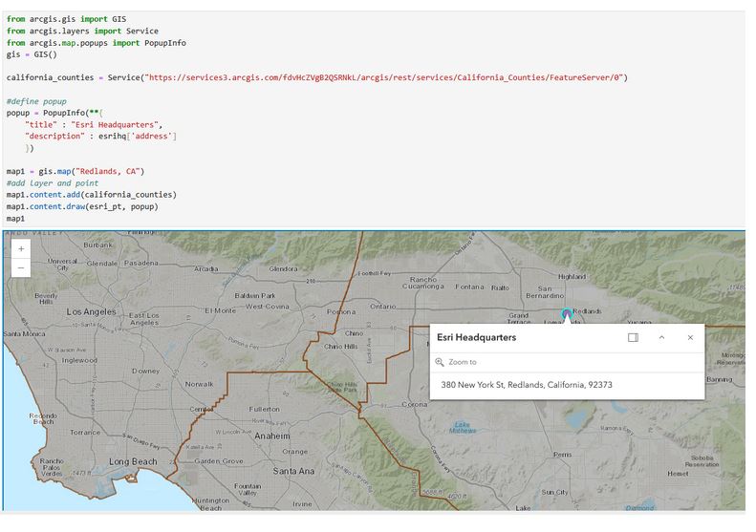This screenshot has height=532, width=756.
Task: Close the Esri Headquarters popup
Action: (x=690, y=338)
